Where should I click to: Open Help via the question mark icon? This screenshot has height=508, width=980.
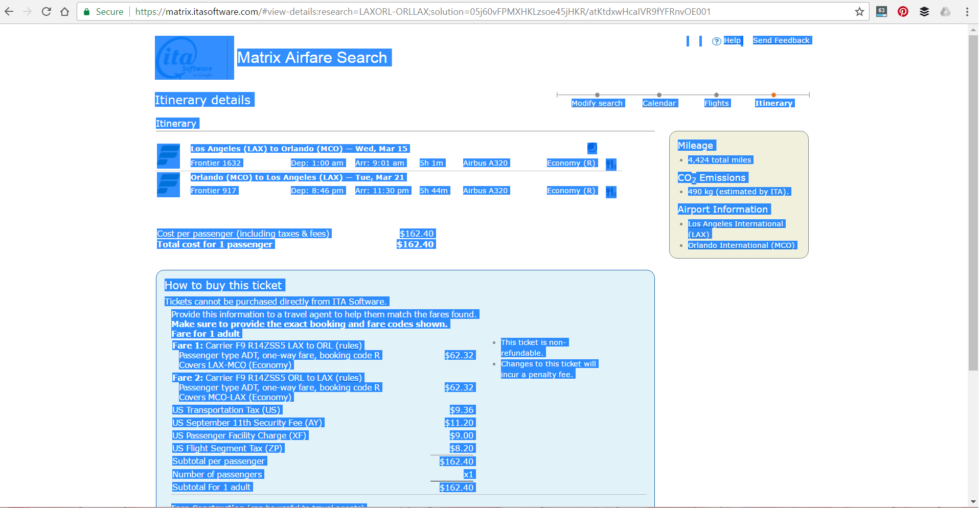[x=717, y=40]
